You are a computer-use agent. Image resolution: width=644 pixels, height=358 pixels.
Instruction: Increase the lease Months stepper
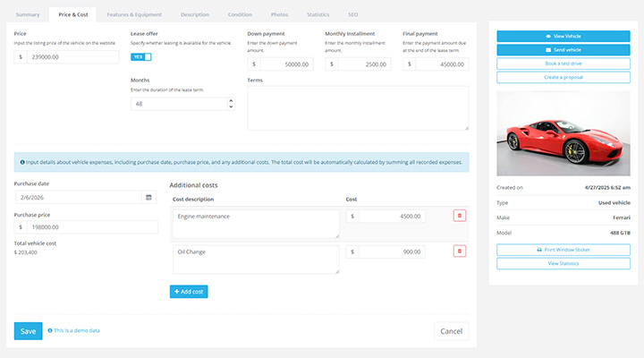pos(231,101)
